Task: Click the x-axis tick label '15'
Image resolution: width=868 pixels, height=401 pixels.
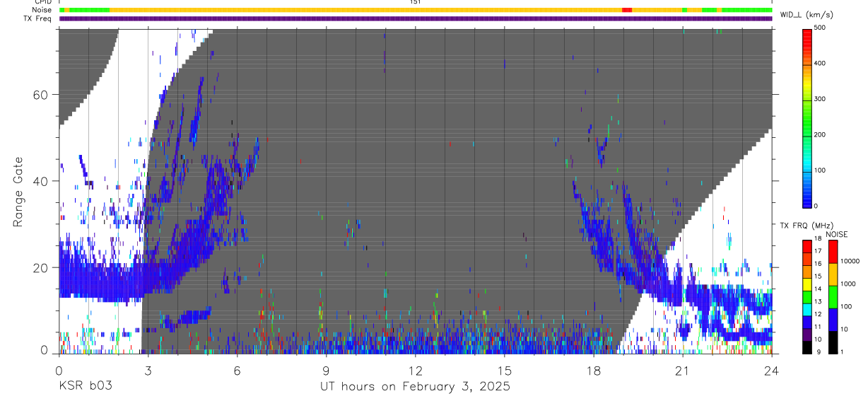Action: tap(504, 370)
